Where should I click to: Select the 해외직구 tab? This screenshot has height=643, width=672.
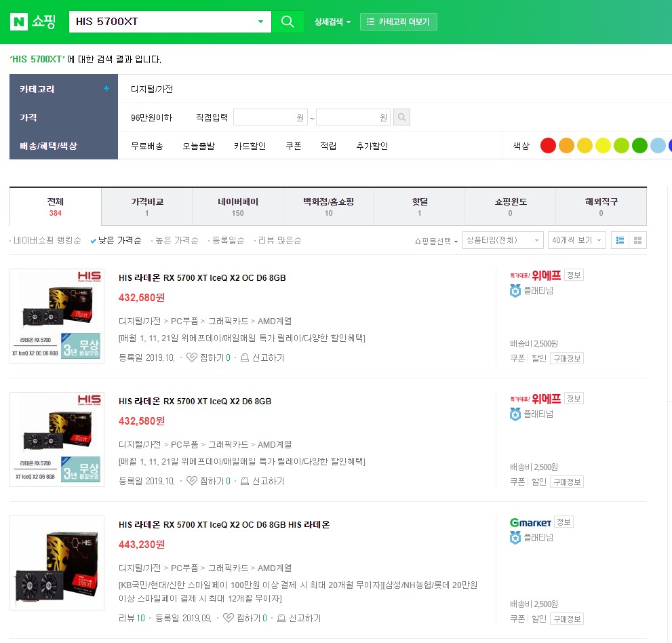pos(601,207)
